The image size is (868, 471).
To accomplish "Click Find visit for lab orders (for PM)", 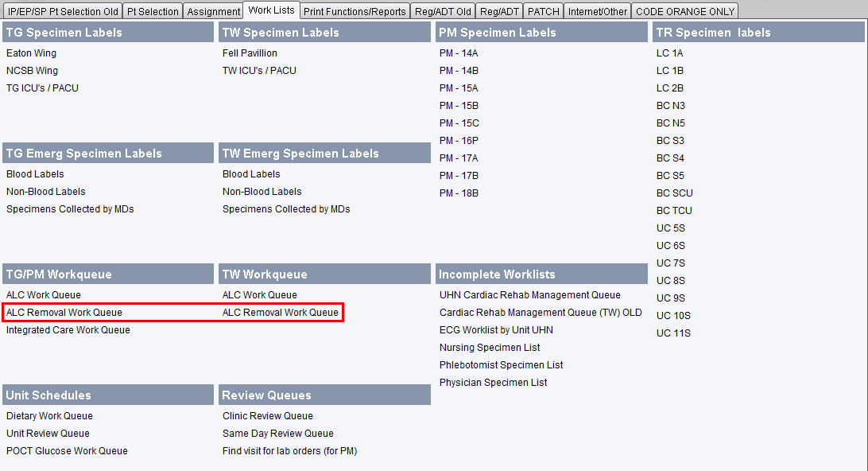I will [x=289, y=451].
